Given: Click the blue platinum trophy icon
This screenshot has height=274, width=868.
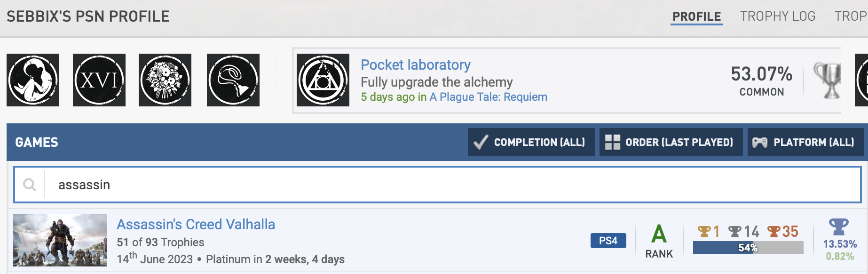Looking at the screenshot, I should click(838, 227).
